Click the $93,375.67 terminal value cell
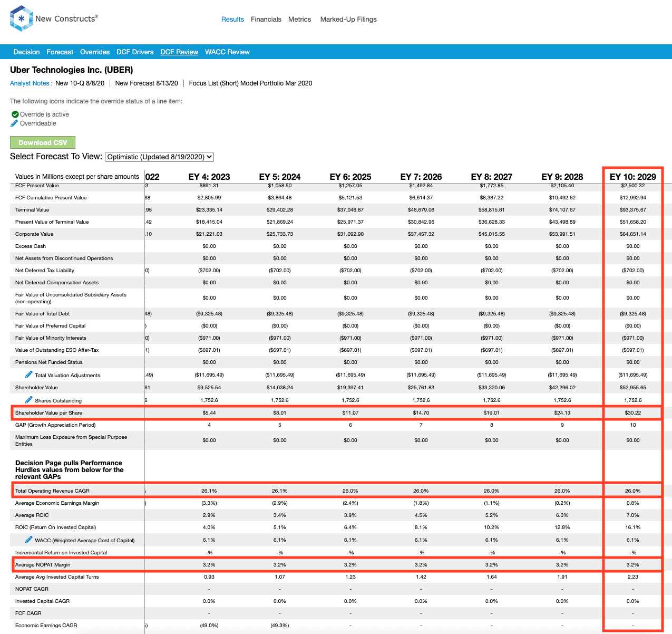672x634 pixels. click(x=633, y=210)
